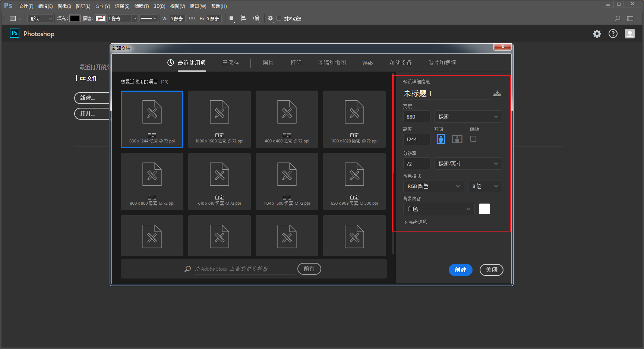Open the stroke line style dropdown
Screen dimensions: 644x349
tap(149, 18)
